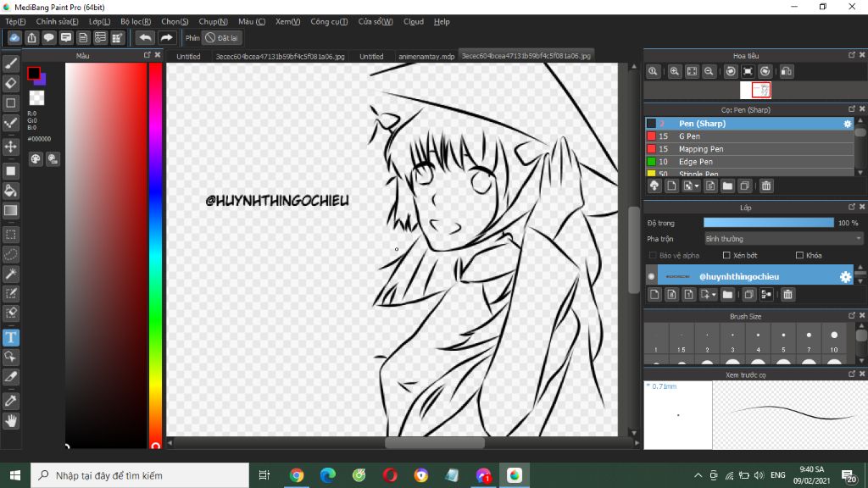The height and width of the screenshot is (488, 868).
Task: Toggle visibility of the @huynhthingochieu layer
Action: tap(651, 277)
